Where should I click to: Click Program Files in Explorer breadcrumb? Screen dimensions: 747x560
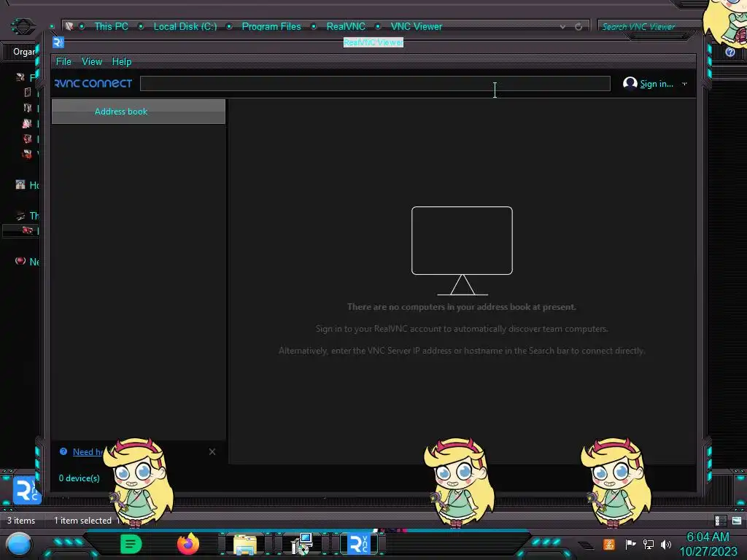point(271,27)
